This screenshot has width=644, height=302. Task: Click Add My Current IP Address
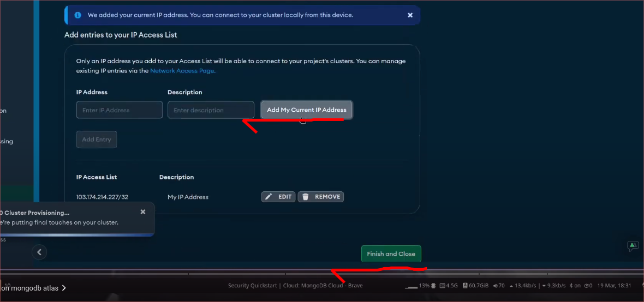point(306,110)
